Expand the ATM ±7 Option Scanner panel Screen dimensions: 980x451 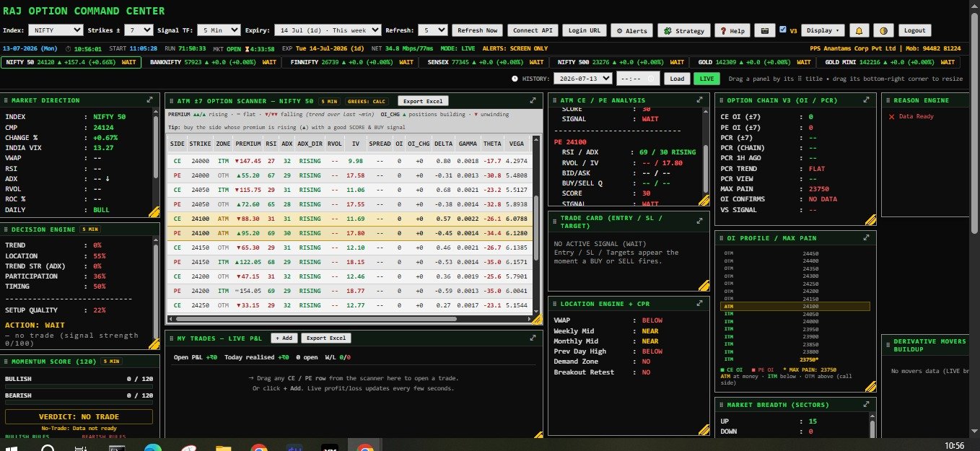coord(533,101)
